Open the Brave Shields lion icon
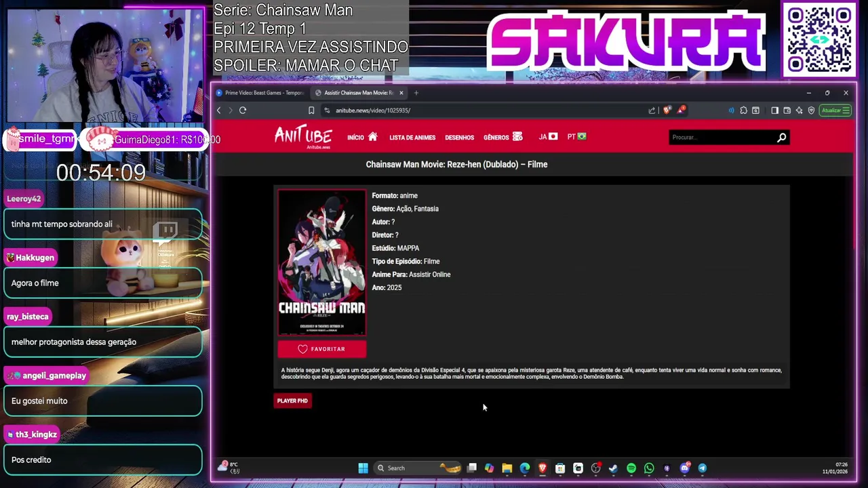The width and height of the screenshot is (868, 488). pyautogui.click(x=667, y=110)
